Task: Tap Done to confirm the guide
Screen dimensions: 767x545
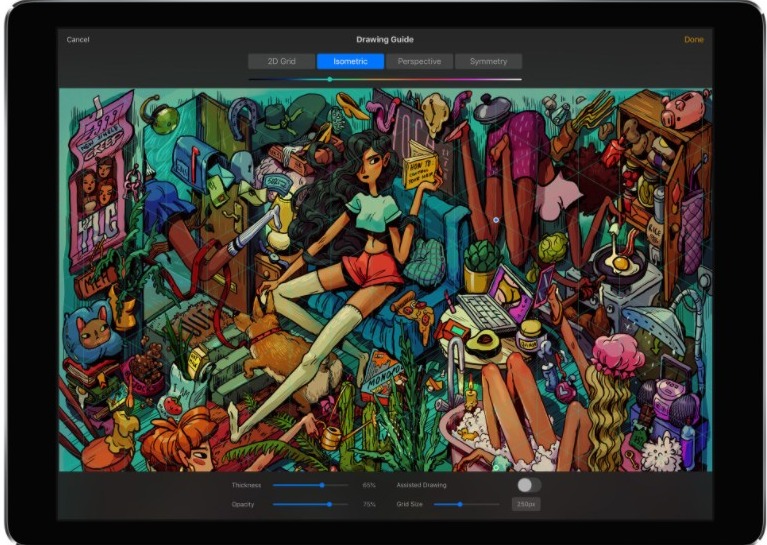Action: tap(694, 40)
